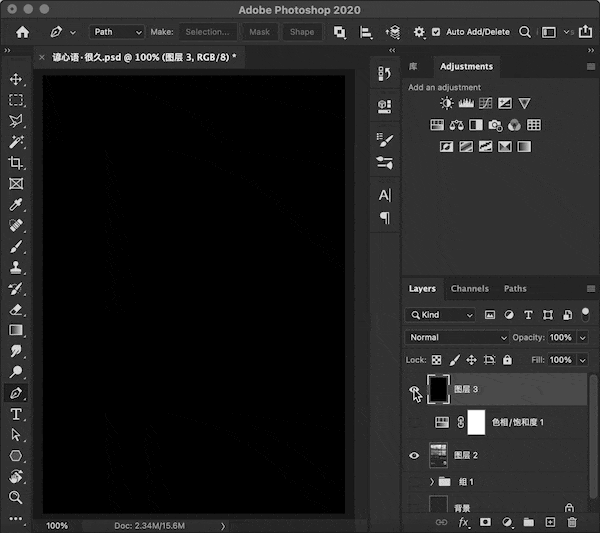Image resolution: width=600 pixels, height=533 pixels.
Task: Add a Color Balance adjustment
Action: point(456,125)
